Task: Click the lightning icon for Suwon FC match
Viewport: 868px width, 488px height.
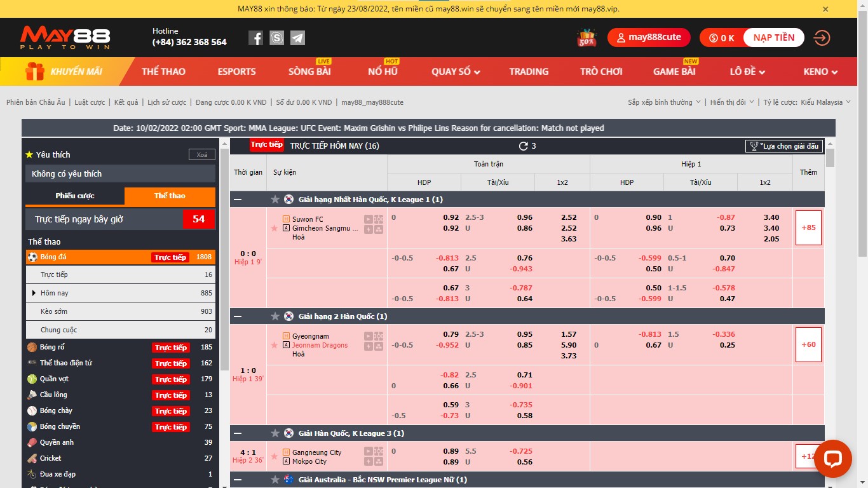Action: (x=369, y=229)
